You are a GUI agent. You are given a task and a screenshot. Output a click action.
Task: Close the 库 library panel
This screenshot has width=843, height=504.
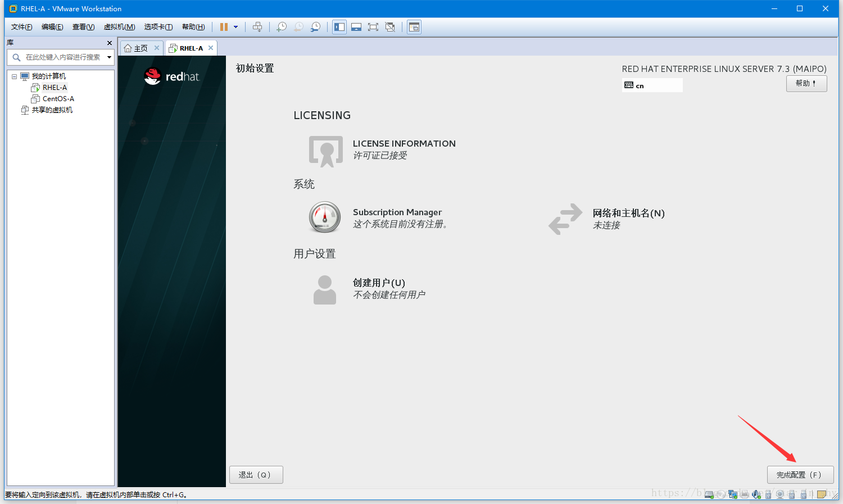pos(110,43)
